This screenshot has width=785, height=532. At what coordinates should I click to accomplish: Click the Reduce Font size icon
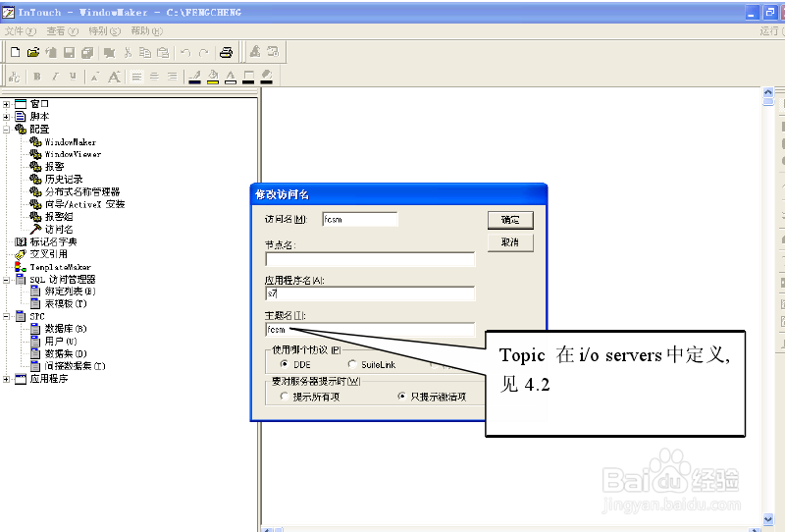point(95,77)
